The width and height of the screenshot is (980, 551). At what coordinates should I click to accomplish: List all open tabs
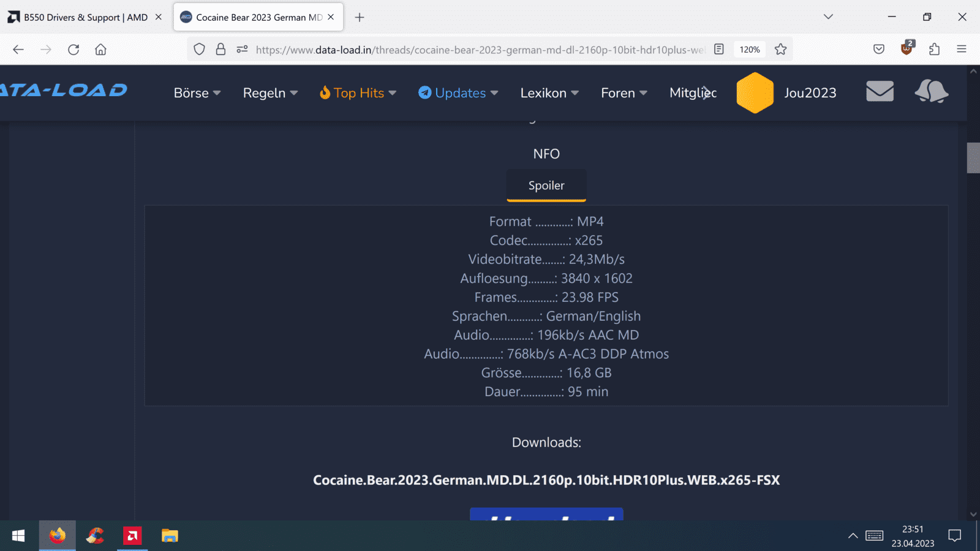coord(828,17)
